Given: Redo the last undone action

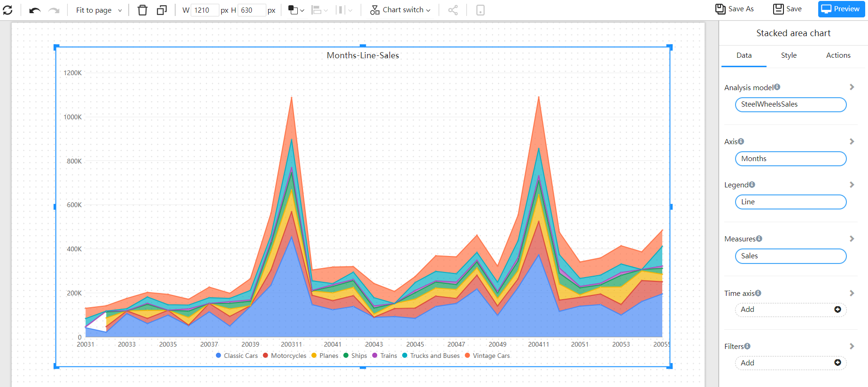Looking at the screenshot, I should 54,10.
